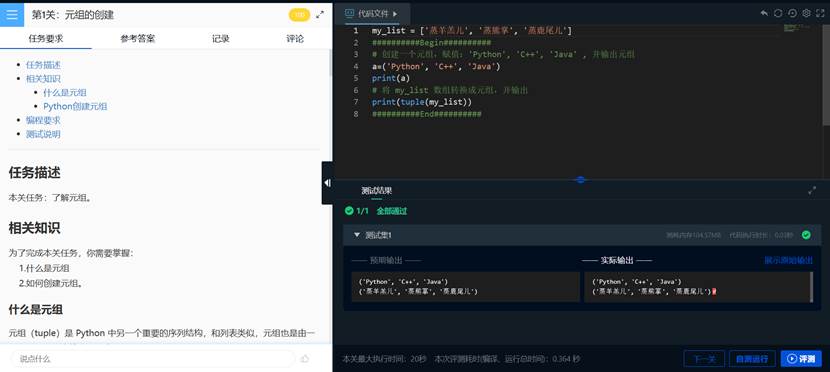The height and width of the screenshot is (372, 830).
Task: Click the print(tuple(my_list)) code line
Action: 421,102
